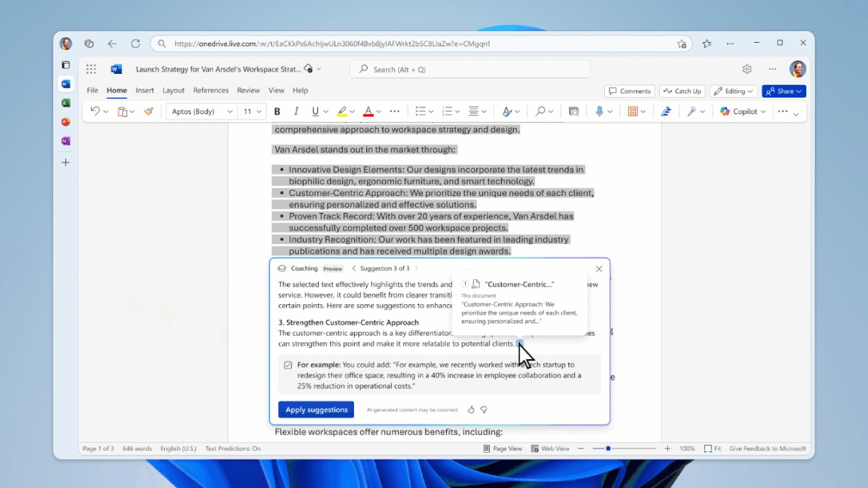Open the app launcher waffle icon
868x488 pixels.
(92, 69)
